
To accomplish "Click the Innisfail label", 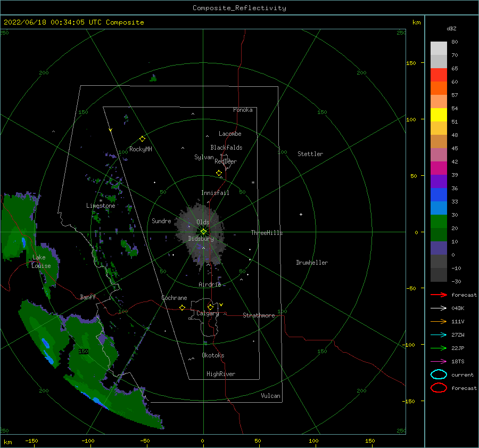I will point(215,193).
